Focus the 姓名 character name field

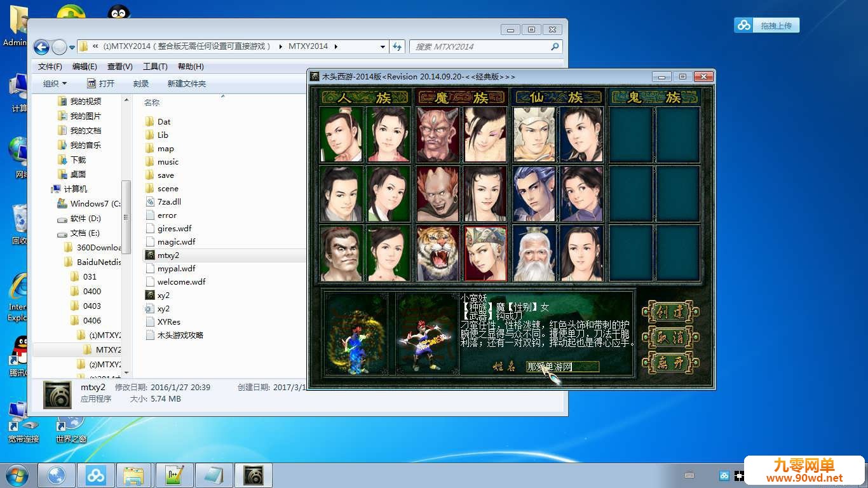(562, 367)
